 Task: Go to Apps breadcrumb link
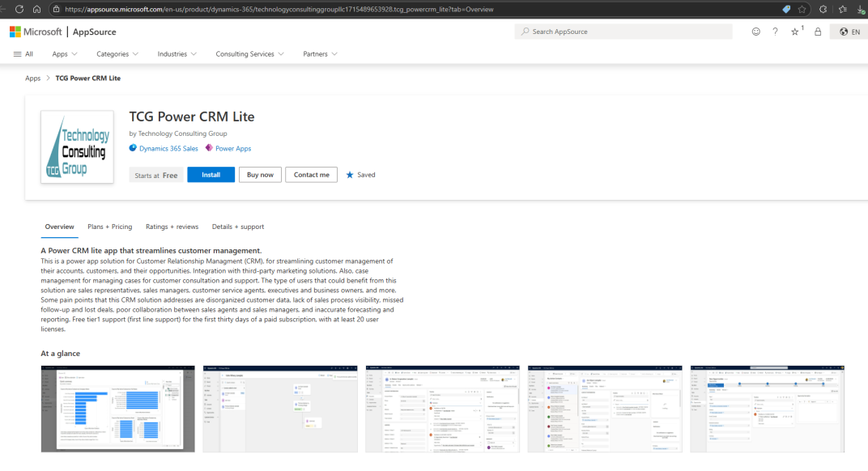point(32,78)
